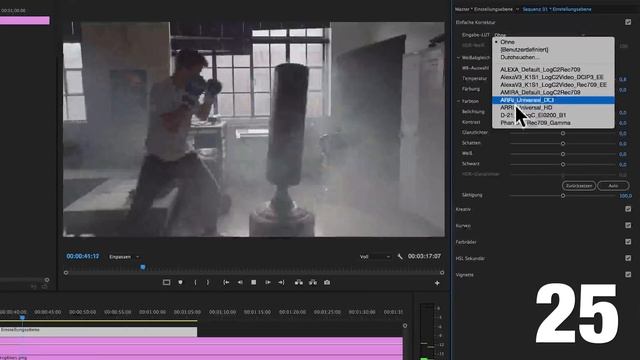Open button editor plus icon
This screenshot has height=360, width=640.
437,282
